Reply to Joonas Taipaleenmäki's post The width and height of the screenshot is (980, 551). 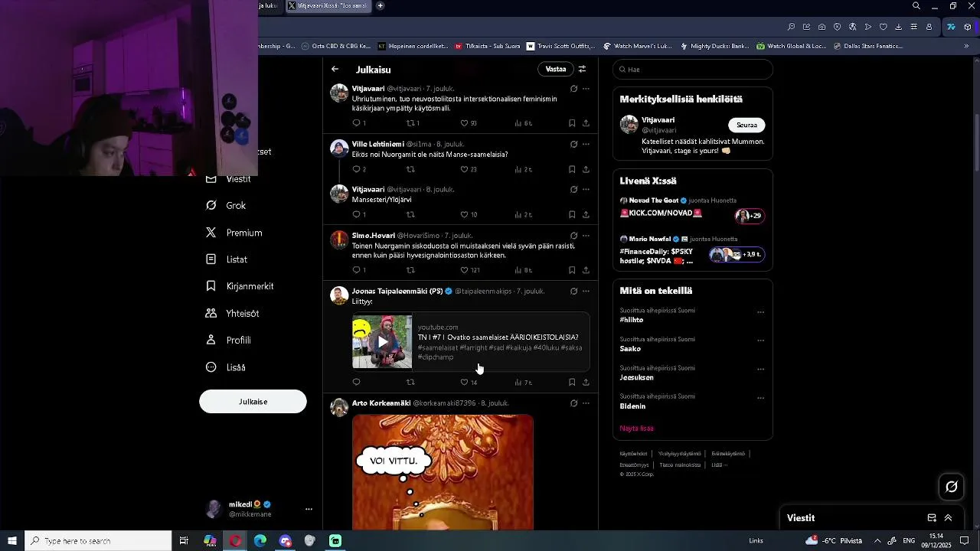[x=356, y=382]
